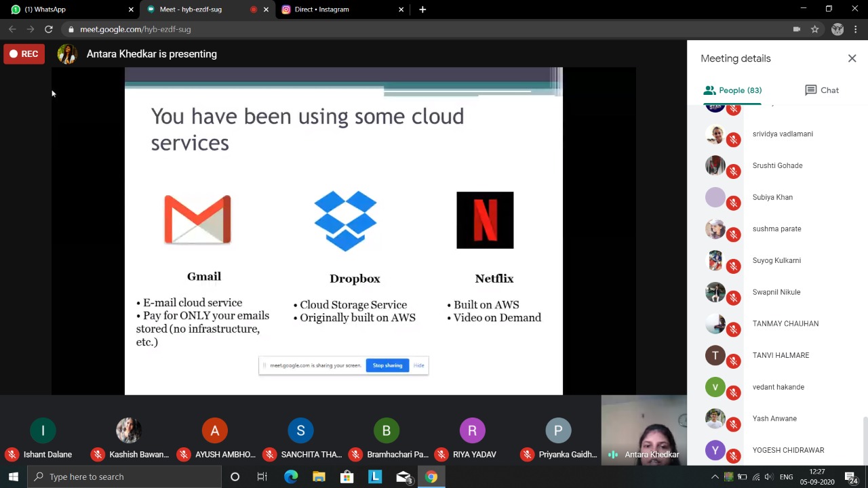Click the site lock icon

[71, 29]
